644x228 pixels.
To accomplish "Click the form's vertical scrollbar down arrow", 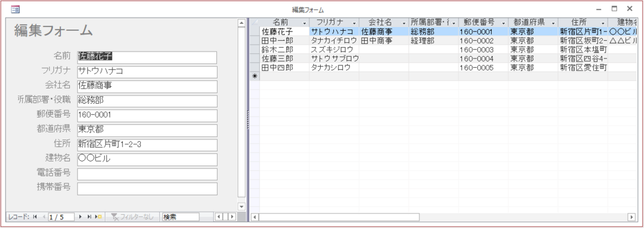I will [x=241, y=207].
